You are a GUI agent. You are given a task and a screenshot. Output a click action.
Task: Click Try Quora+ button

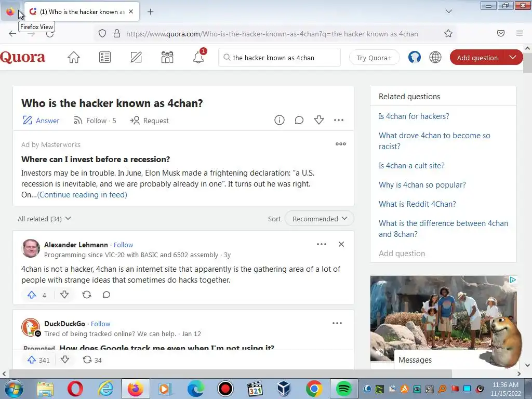point(374,58)
